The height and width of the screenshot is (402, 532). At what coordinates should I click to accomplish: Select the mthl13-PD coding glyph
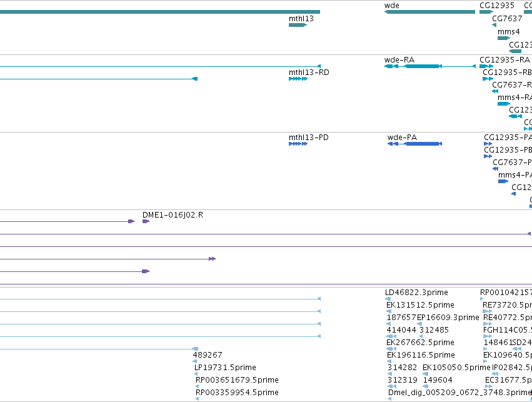[x=298, y=144]
